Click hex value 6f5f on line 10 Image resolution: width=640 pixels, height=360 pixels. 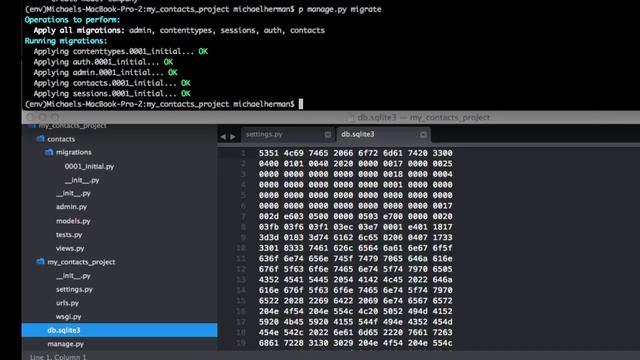click(442, 248)
